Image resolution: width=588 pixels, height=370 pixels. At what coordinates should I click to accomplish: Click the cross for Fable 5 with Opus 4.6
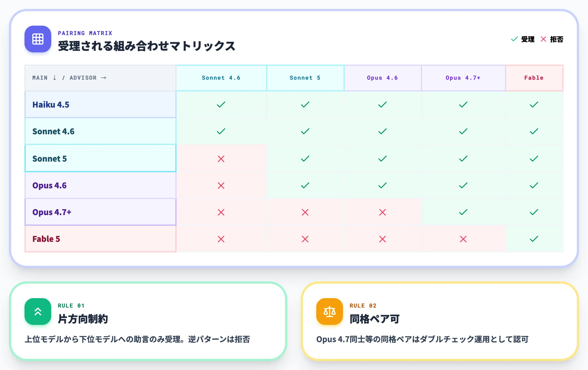coord(383,239)
